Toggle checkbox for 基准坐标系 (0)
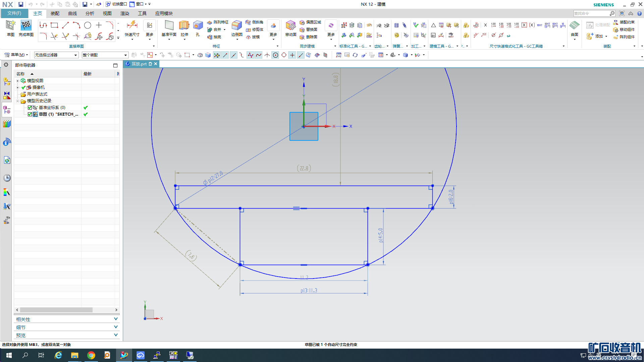Screen dimensions: 644x362 (x=30, y=108)
